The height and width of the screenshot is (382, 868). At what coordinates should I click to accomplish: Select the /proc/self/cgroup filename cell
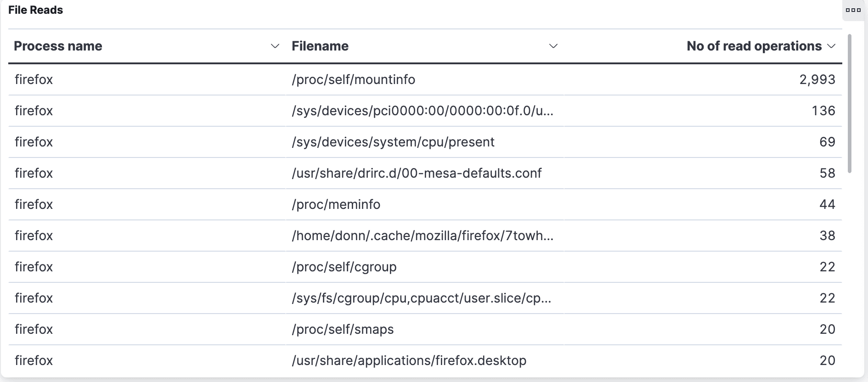tap(344, 267)
